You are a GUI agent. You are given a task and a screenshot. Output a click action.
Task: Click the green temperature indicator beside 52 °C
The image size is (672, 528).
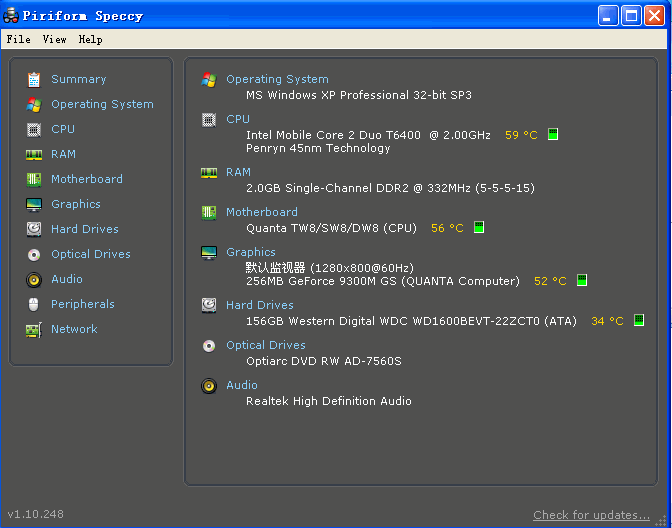click(582, 280)
